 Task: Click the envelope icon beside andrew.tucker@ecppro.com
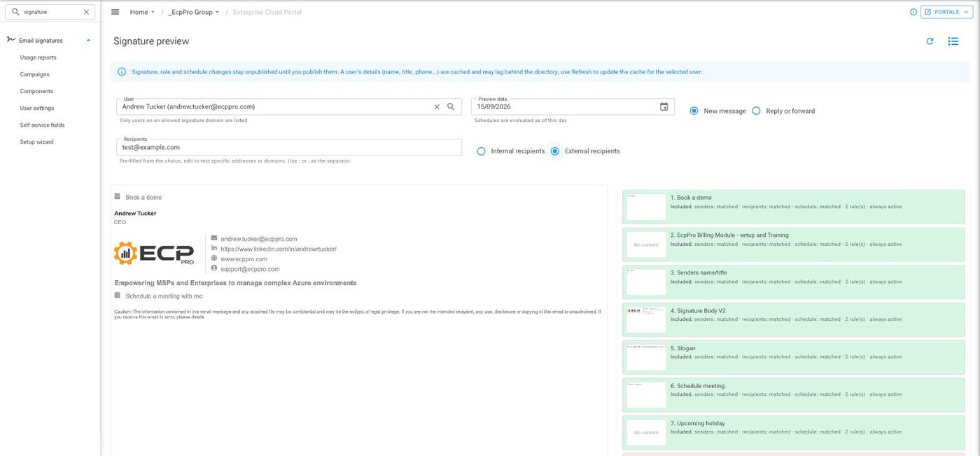coord(214,238)
